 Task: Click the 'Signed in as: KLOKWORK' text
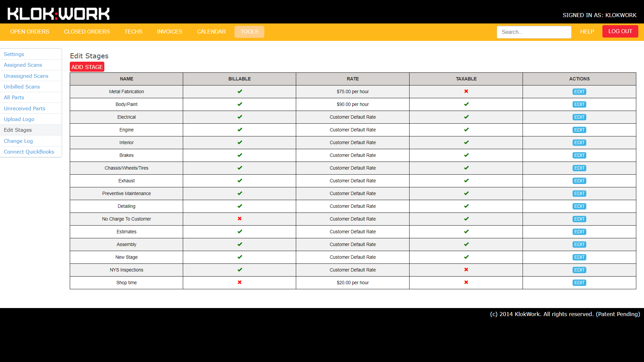pyautogui.click(x=599, y=15)
